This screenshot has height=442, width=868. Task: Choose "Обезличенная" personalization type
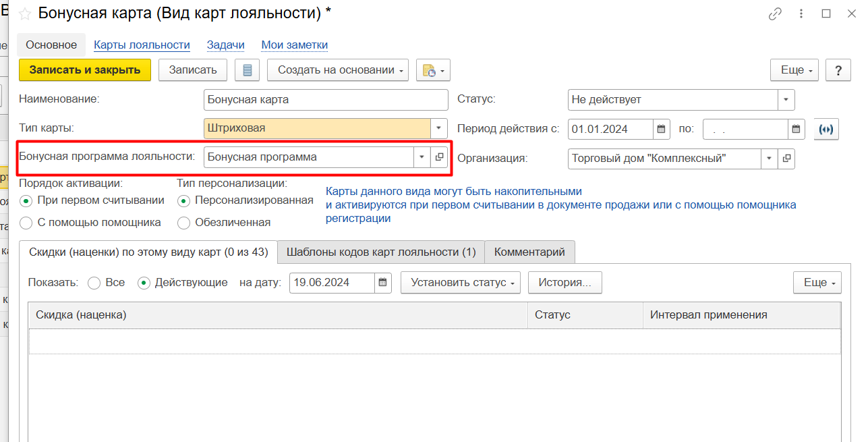(183, 223)
